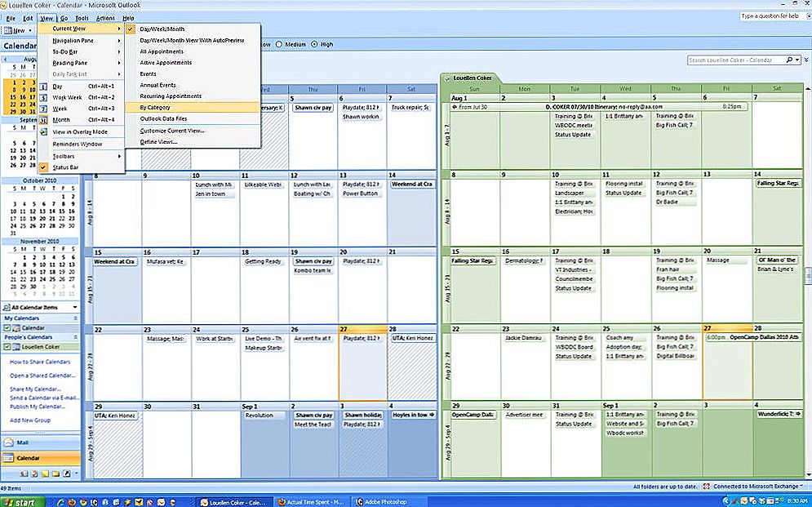Open Tasks from navigation shortcut icons
This screenshot has height=507, width=812.
pos(35,474)
